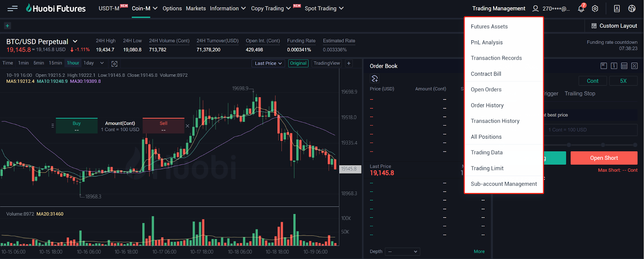Toggle the order book refresh mode icon
644x259 pixels.
tap(375, 78)
